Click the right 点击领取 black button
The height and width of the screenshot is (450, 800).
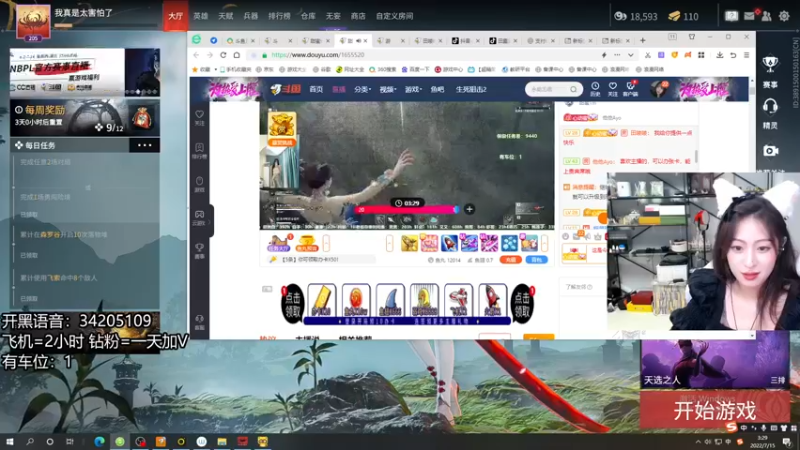[522, 304]
